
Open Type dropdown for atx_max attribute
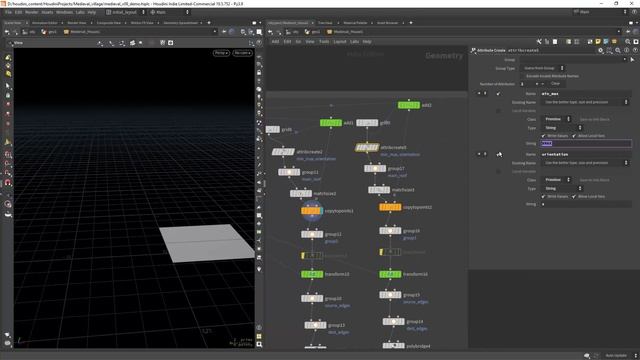point(562,128)
